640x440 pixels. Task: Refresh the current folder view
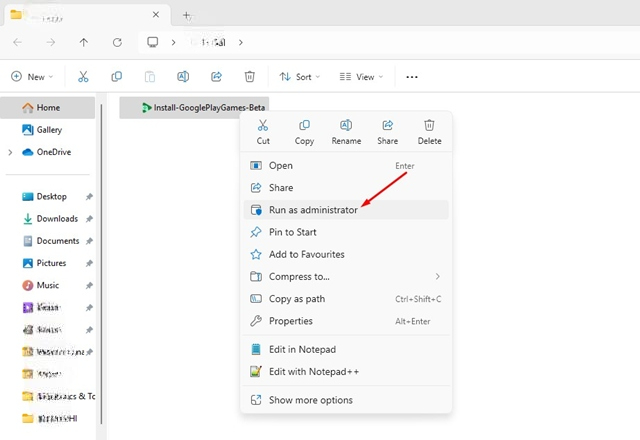coord(117,42)
